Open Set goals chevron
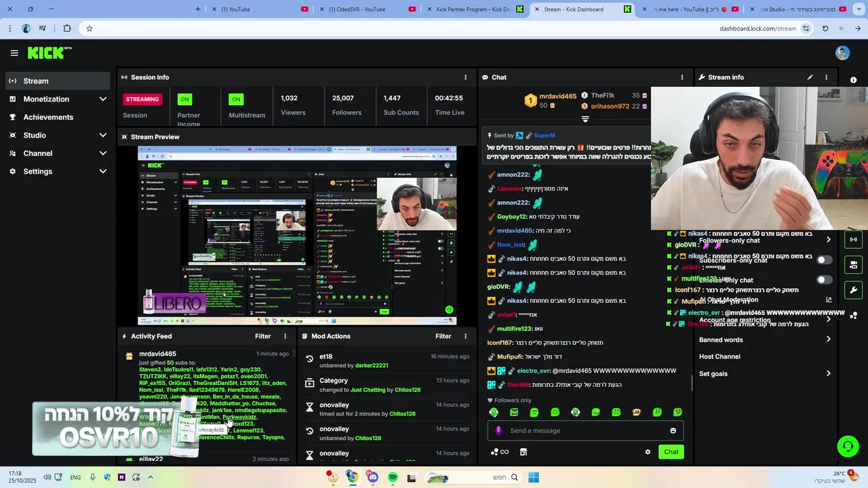 829,373
